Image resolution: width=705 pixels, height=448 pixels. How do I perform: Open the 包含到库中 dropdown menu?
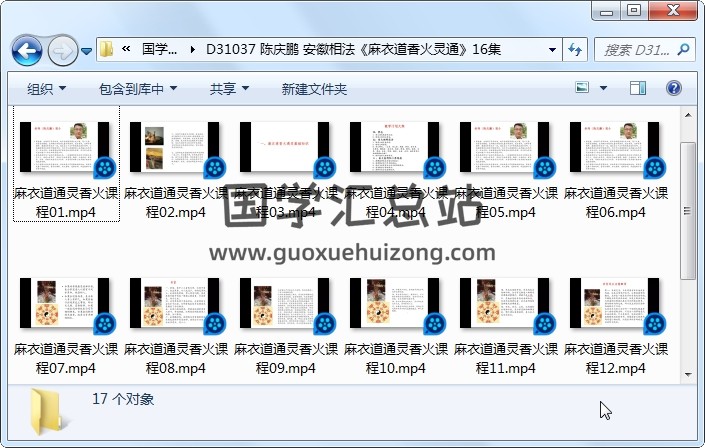point(141,89)
